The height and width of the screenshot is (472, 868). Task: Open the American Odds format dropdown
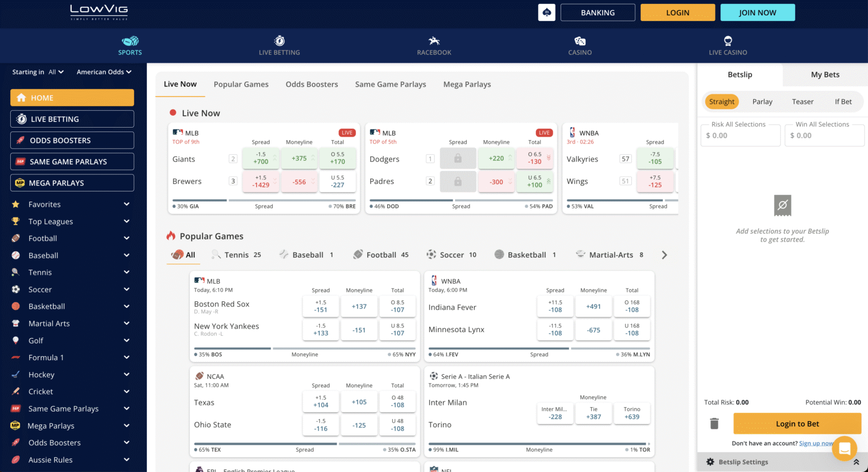pos(104,72)
